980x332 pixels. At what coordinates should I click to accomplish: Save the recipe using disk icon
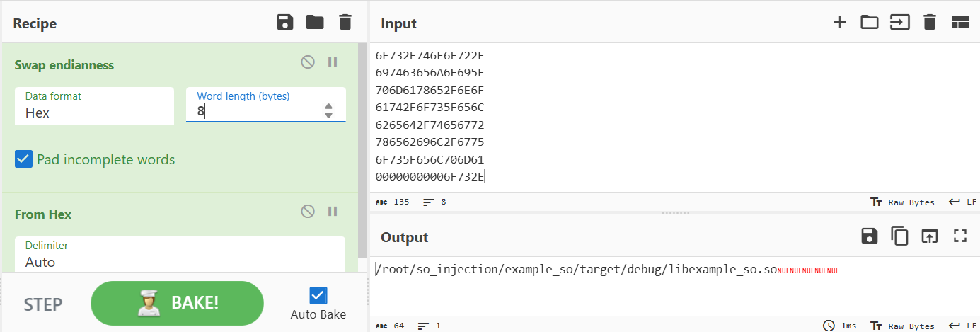(x=285, y=23)
